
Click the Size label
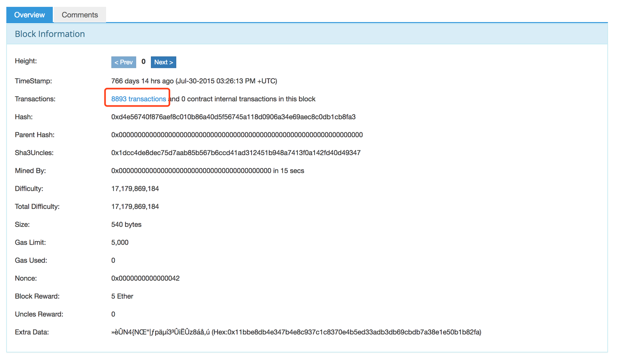point(22,225)
